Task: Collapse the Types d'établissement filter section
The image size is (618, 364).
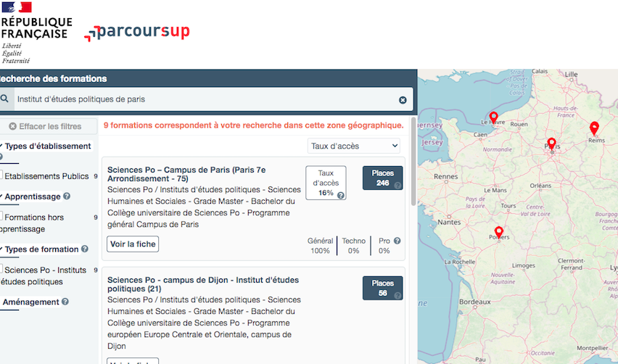Action: 46,146
